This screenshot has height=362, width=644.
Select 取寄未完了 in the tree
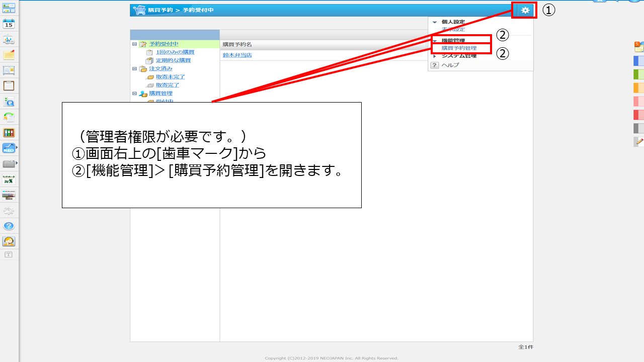click(171, 77)
